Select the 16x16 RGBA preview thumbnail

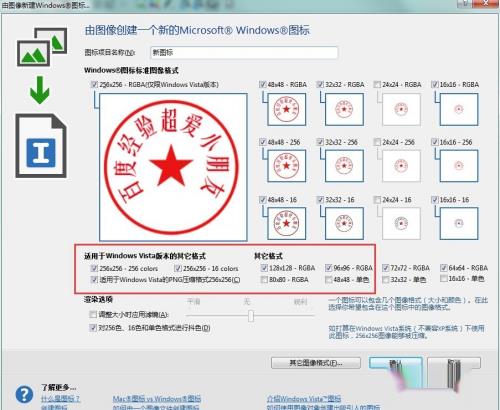459,109
